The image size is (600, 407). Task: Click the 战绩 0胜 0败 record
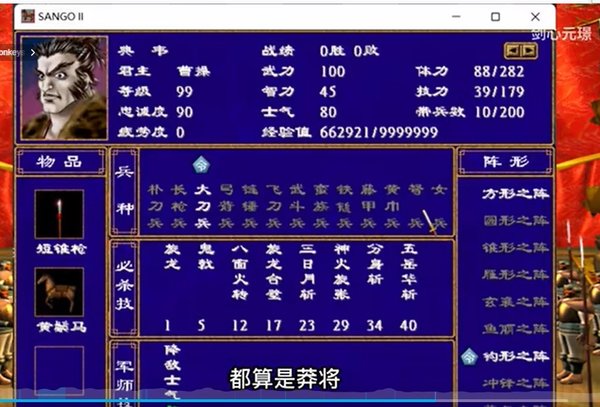coord(349,51)
